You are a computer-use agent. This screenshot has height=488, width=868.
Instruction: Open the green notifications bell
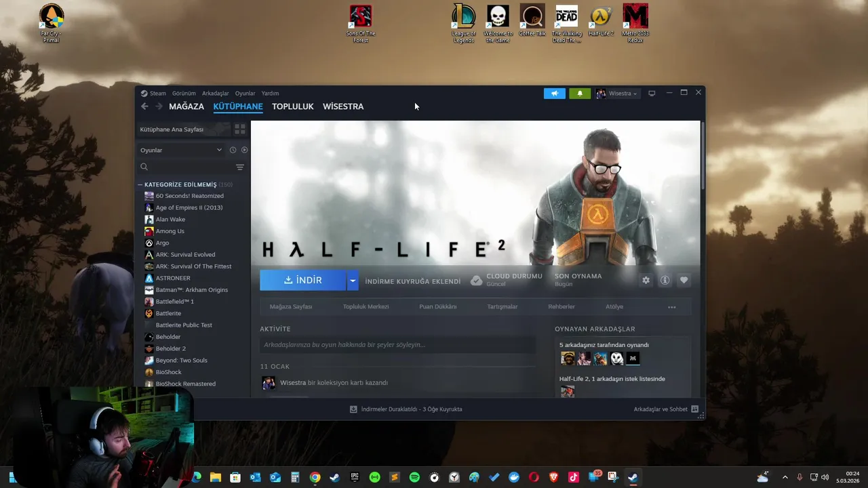click(580, 94)
